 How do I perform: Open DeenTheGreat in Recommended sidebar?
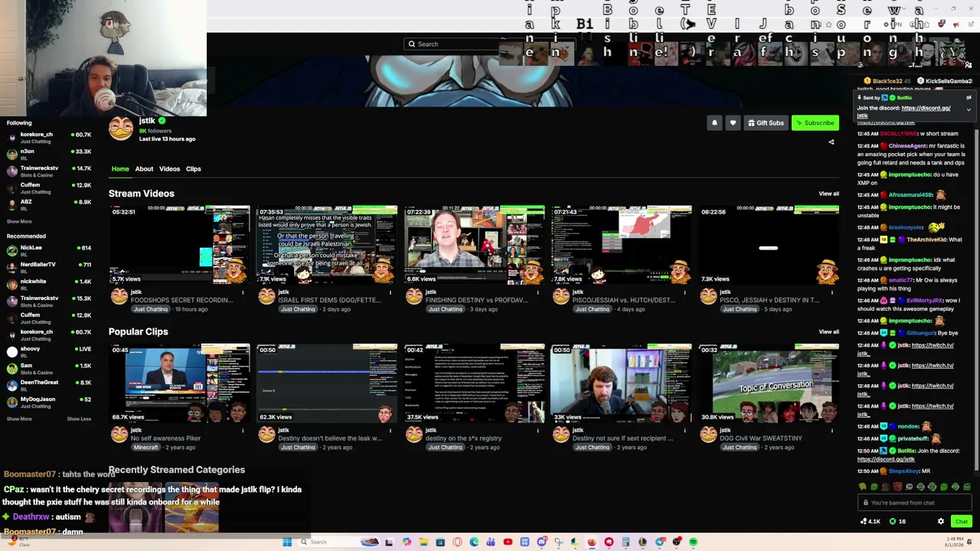(48, 386)
